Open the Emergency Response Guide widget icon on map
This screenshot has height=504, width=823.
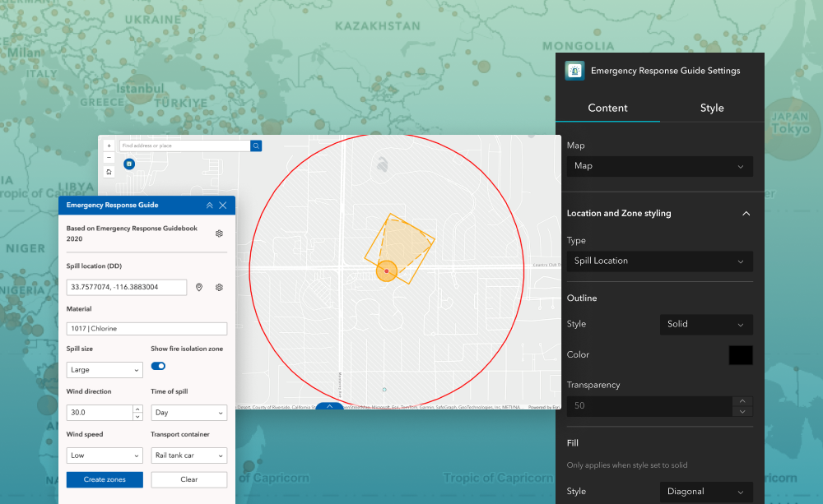[x=129, y=164]
